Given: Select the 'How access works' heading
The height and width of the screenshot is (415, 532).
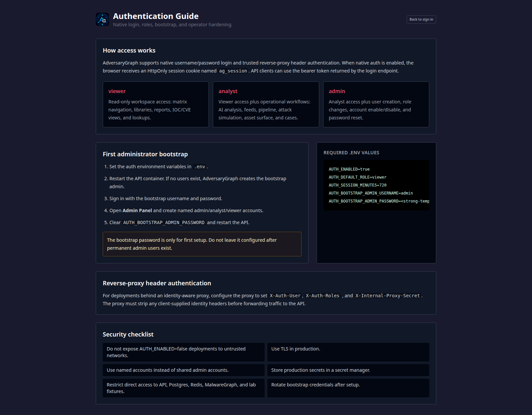Looking at the screenshot, I should click(x=129, y=51).
